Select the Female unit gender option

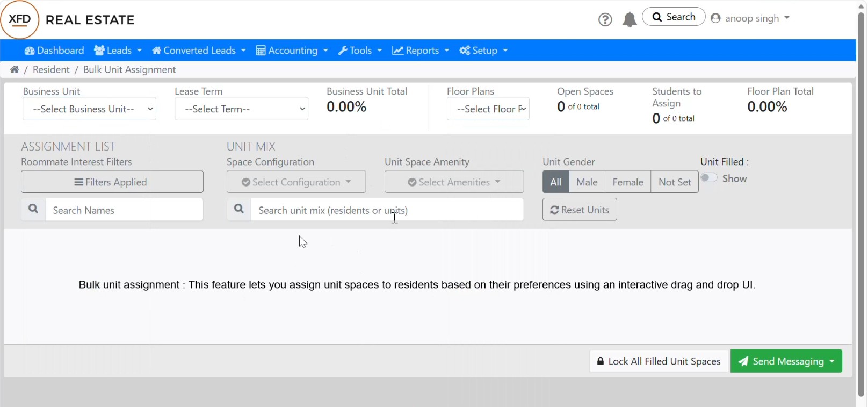pyautogui.click(x=628, y=182)
